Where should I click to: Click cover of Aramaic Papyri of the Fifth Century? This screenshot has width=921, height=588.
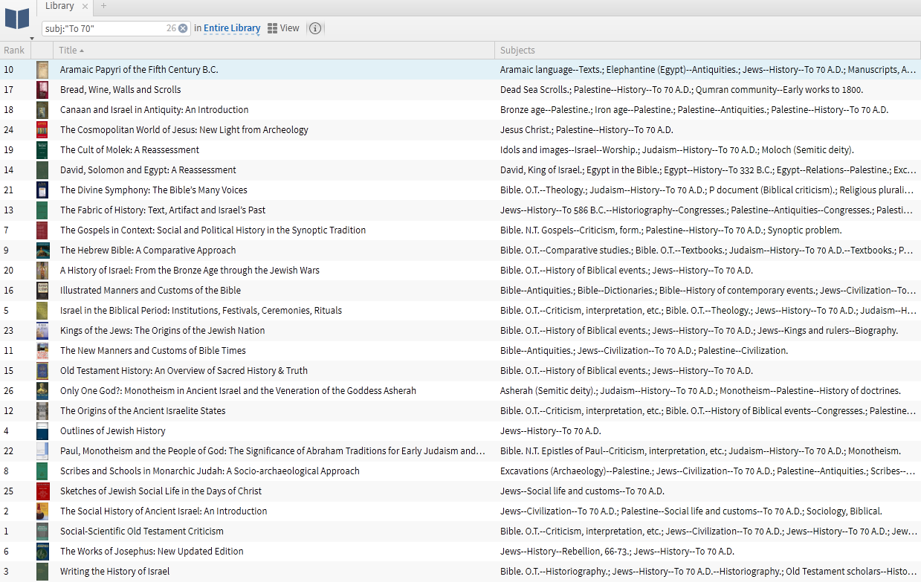pos(42,70)
